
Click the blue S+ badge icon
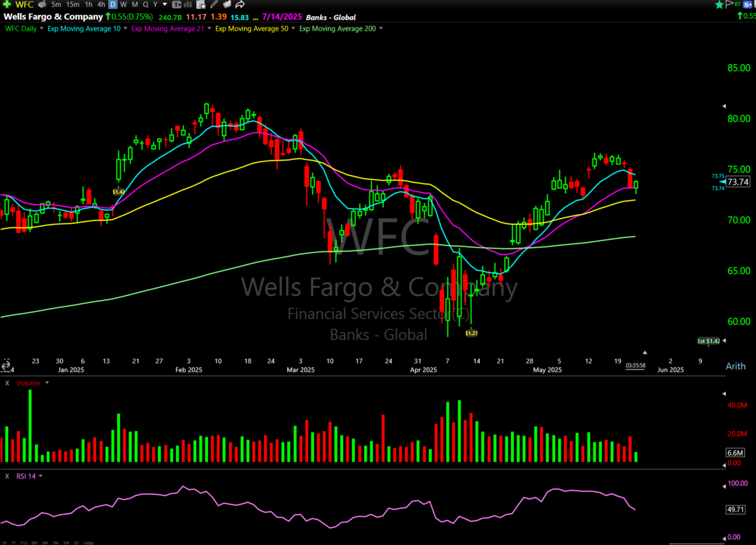(x=748, y=5)
